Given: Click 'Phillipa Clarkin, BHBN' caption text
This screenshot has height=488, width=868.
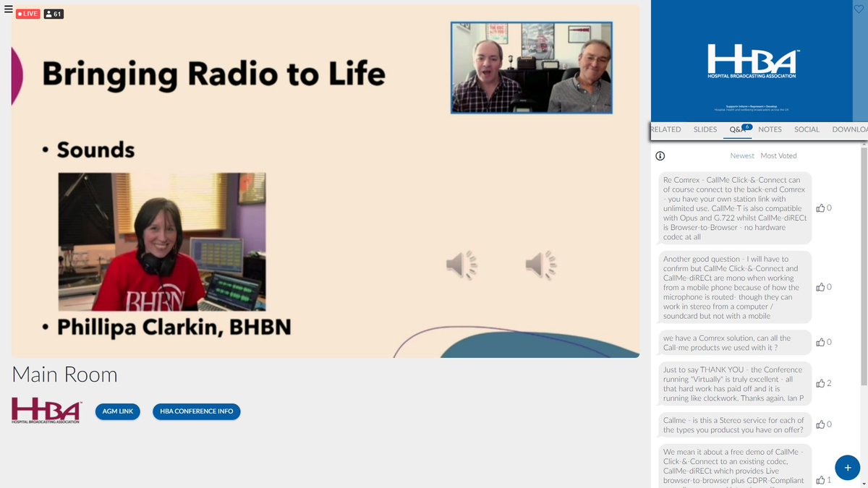Looking at the screenshot, I should click(174, 328).
